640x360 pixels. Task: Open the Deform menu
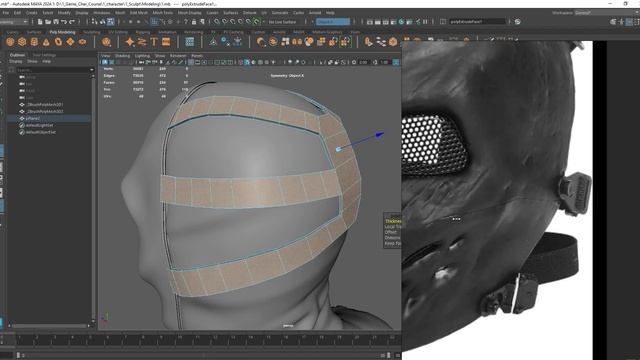coord(250,13)
